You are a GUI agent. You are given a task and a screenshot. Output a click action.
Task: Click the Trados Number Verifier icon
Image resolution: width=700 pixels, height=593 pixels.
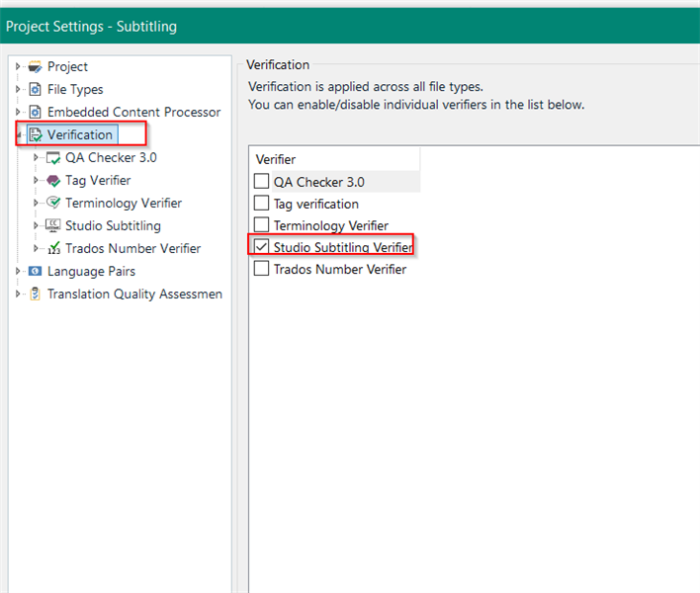point(53,248)
